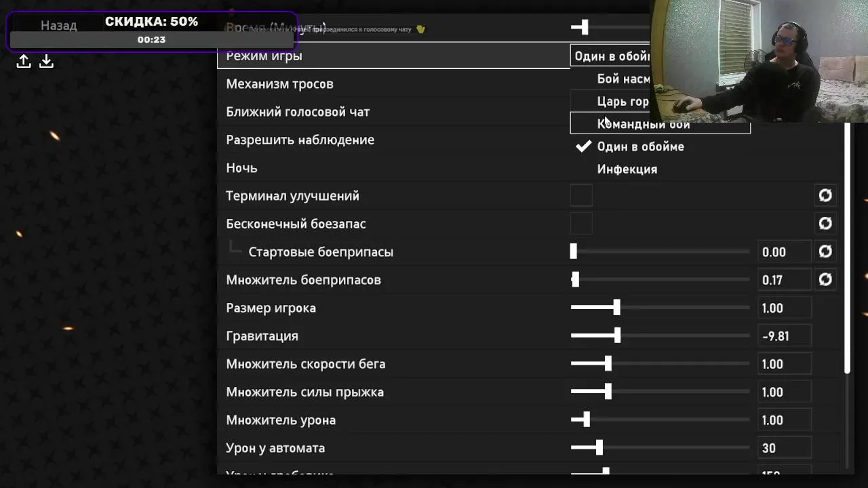This screenshot has height=488, width=868.
Task: Click the streamer webcam overlay
Action: [x=759, y=61]
